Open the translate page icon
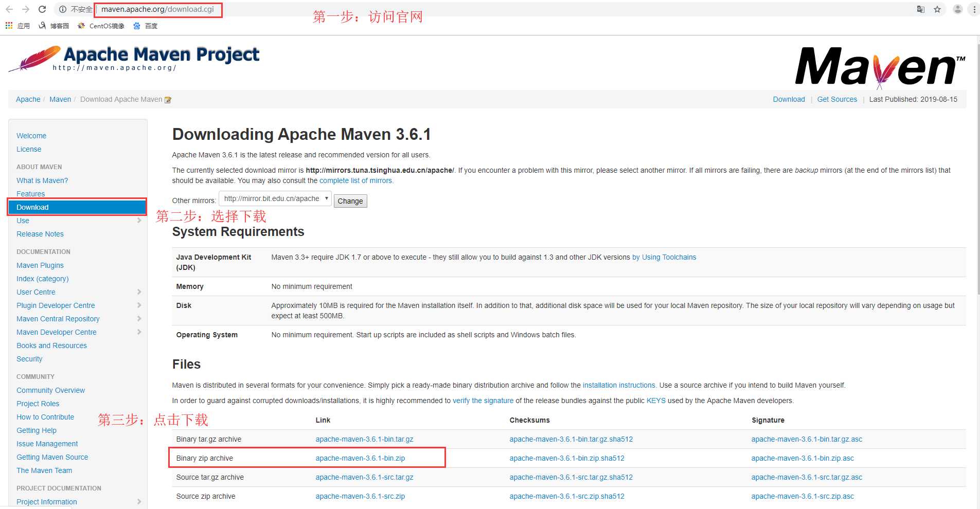Screen dimensions: 980x509 [921, 9]
